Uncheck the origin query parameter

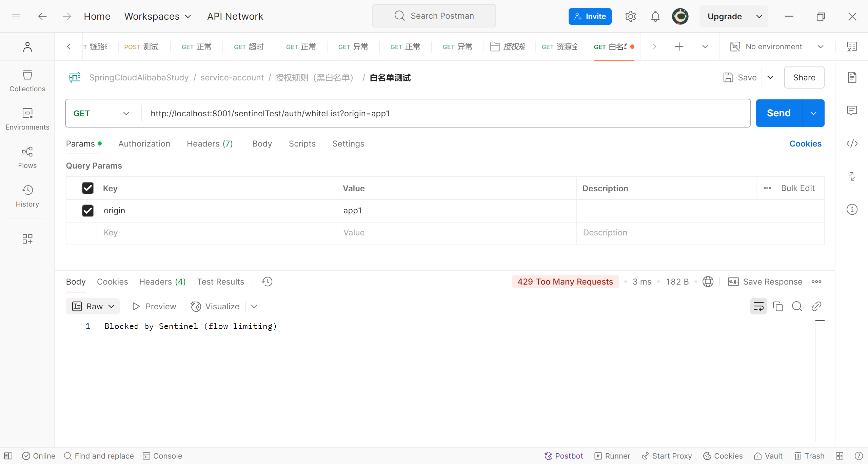[88, 211]
